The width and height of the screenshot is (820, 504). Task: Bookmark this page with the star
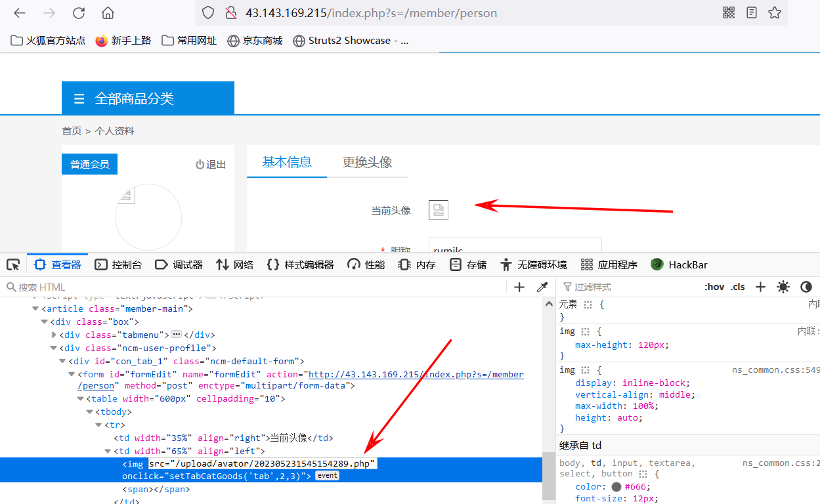(775, 12)
